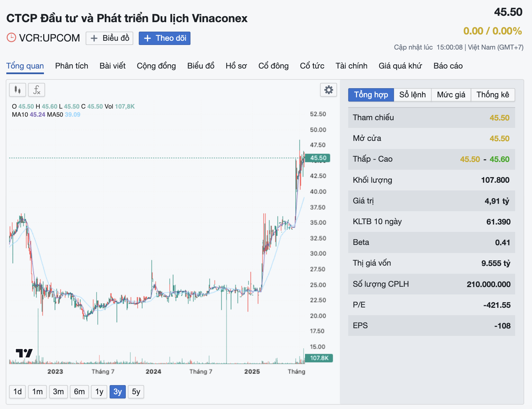Open the indicators fx button
Viewport: 532px width, 409px height.
tap(37, 90)
